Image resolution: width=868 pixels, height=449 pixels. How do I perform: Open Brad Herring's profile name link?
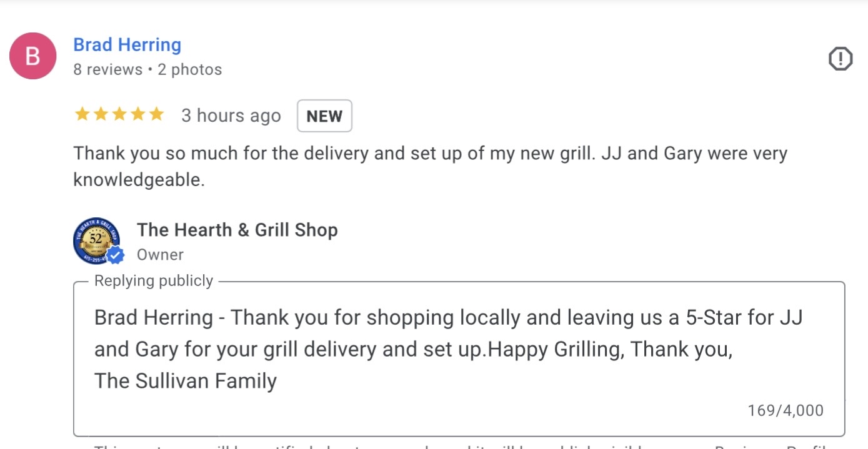coord(127,45)
